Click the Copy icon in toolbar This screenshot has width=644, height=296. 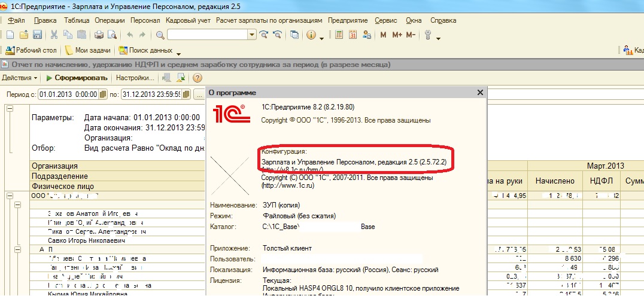point(68,35)
